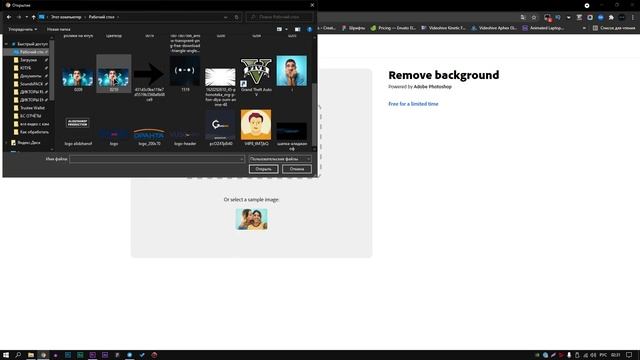The image size is (640, 360).
Task: Open the browser Extensions puzzle icon
Action: click(611, 18)
